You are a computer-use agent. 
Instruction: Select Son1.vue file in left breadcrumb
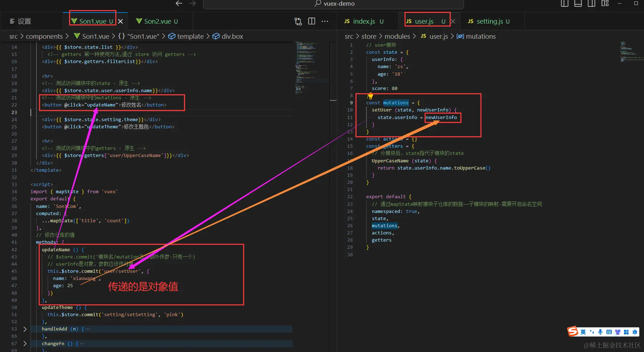coord(92,36)
